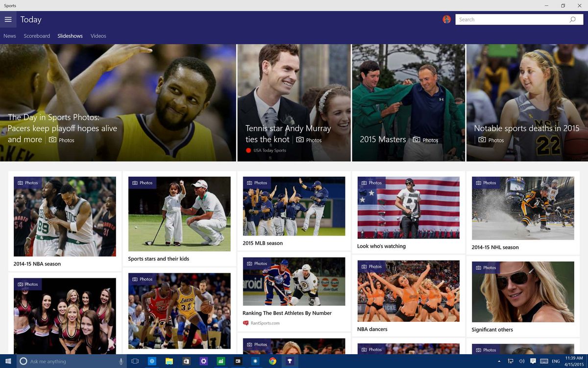Open Task View from the taskbar
The image size is (588, 368).
[x=135, y=361]
